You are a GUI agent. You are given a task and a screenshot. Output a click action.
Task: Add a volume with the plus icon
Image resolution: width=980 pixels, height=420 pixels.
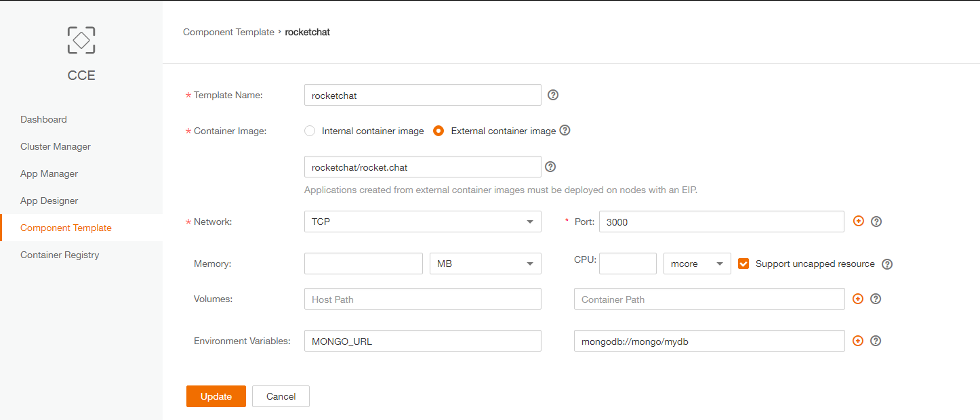point(858,299)
